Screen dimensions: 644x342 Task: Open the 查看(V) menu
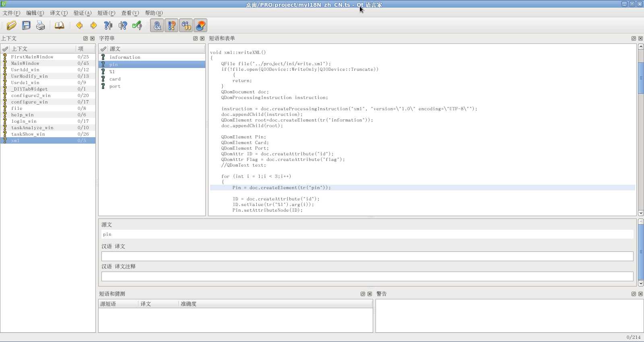pos(130,13)
